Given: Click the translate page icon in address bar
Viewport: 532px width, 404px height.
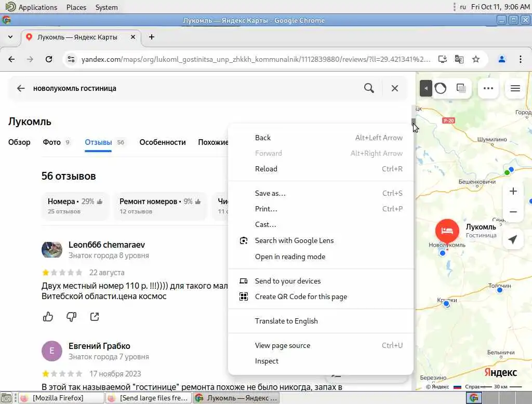Looking at the screenshot, I should point(459,59).
